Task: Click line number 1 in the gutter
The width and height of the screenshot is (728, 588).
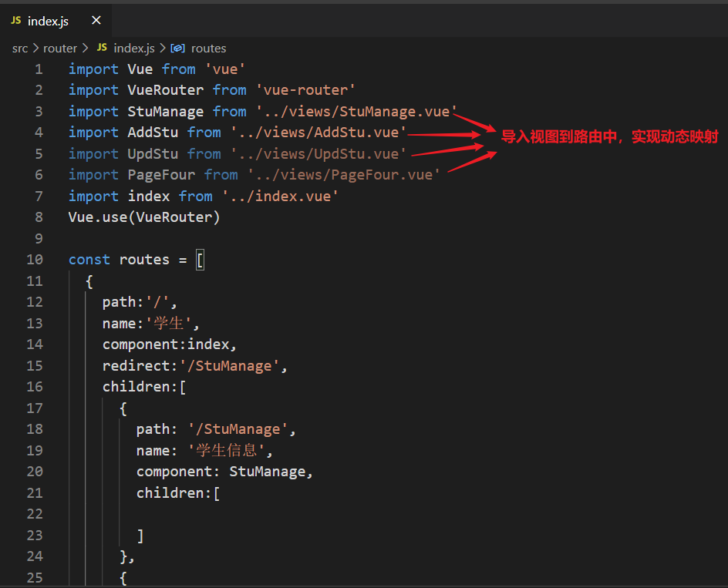Action: pos(38,69)
